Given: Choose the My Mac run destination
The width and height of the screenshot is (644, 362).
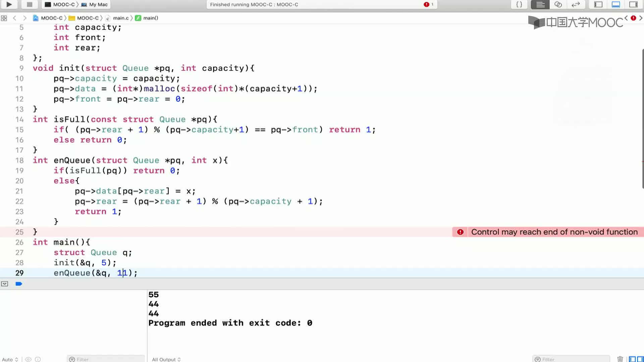Looking at the screenshot, I should click(95, 4).
